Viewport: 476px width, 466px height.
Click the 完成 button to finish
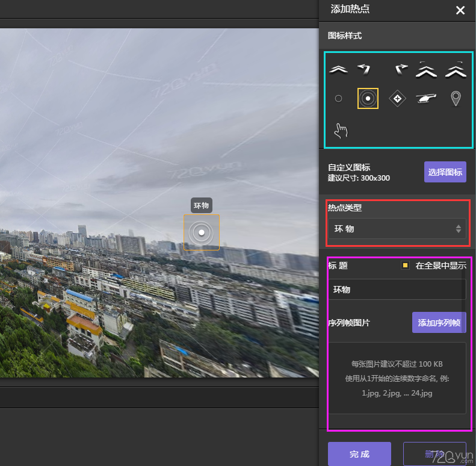pyautogui.click(x=359, y=454)
